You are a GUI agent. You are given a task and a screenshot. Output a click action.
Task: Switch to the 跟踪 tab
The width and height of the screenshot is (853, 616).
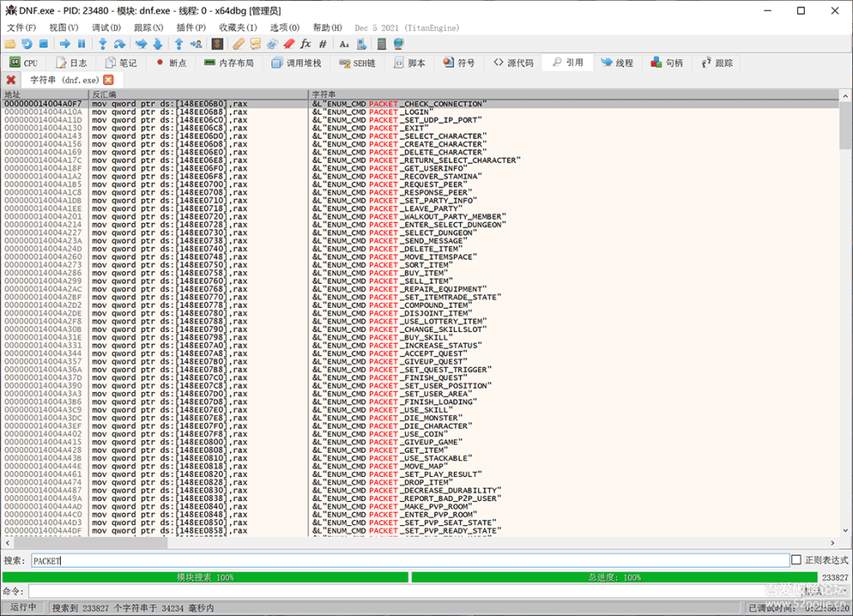point(717,63)
